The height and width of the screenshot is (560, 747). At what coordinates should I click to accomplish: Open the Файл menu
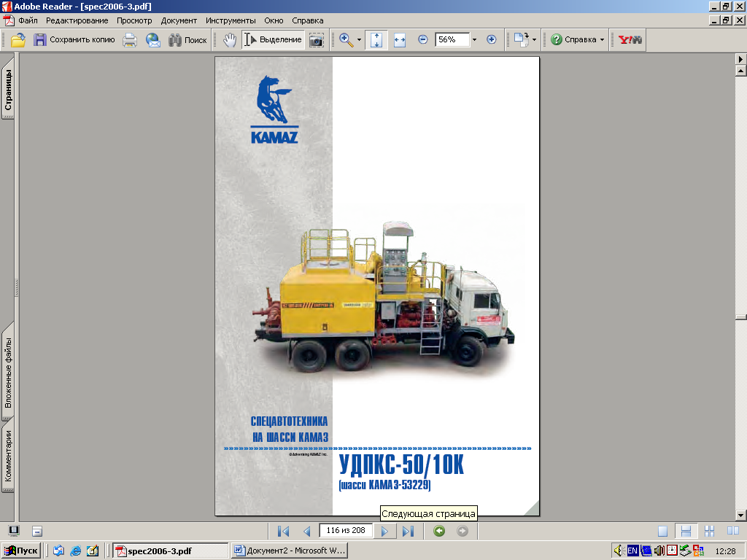[x=28, y=20]
